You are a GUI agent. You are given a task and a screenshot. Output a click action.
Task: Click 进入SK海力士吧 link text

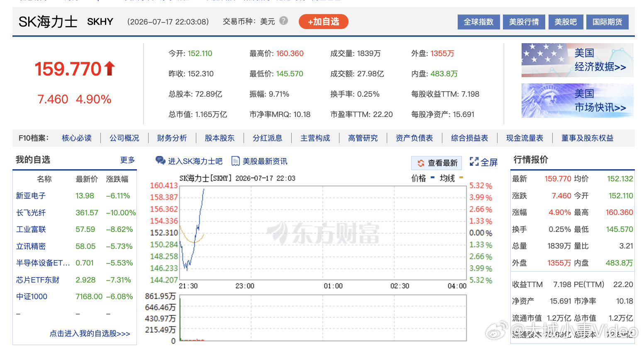[x=195, y=161]
